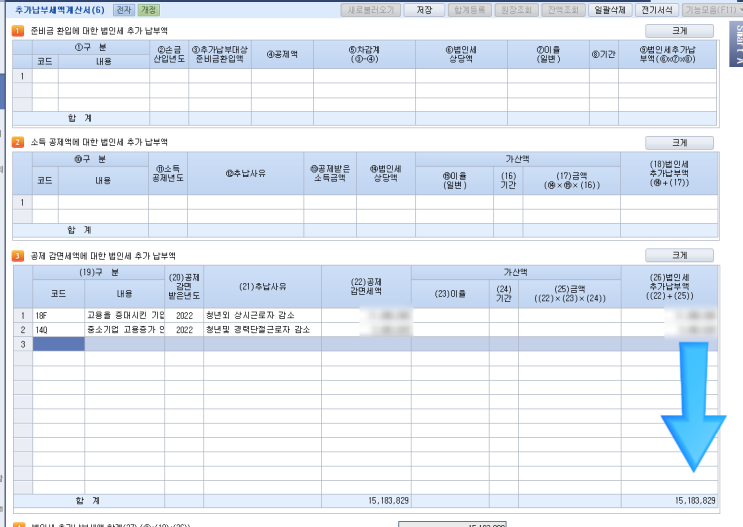Click the 전기서식 prior-period form button

(x=657, y=10)
